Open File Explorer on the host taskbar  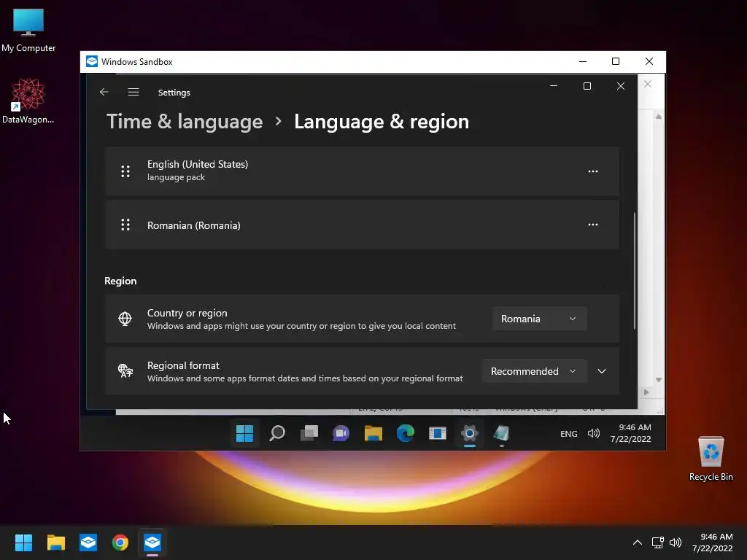pyautogui.click(x=55, y=542)
